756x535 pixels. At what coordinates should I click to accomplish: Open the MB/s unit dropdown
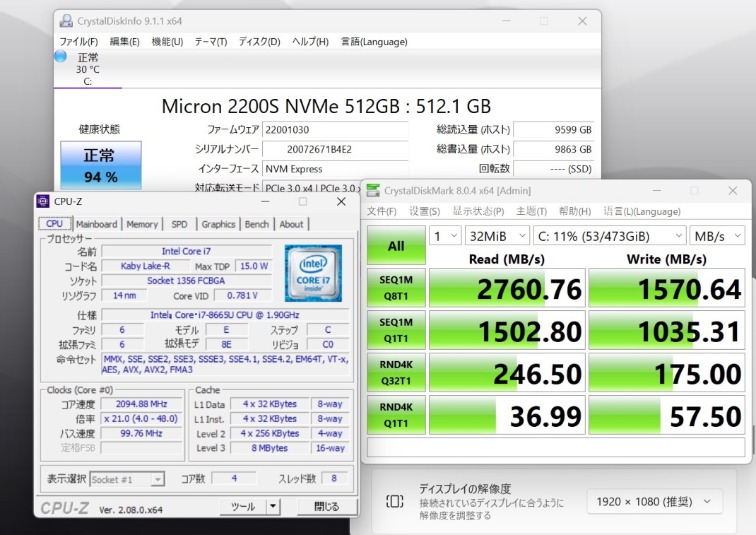point(718,235)
